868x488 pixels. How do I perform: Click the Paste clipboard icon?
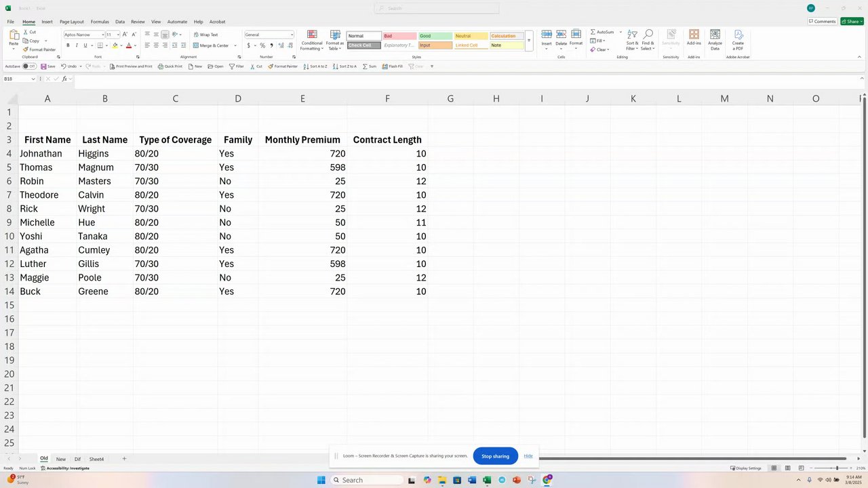pyautogui.click(x=14, y=35)
